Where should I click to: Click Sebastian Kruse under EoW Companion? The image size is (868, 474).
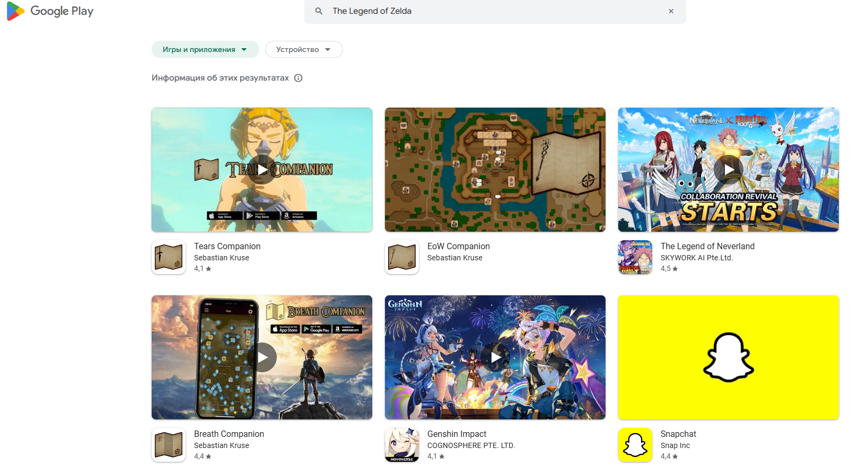[x=455, y=258]
